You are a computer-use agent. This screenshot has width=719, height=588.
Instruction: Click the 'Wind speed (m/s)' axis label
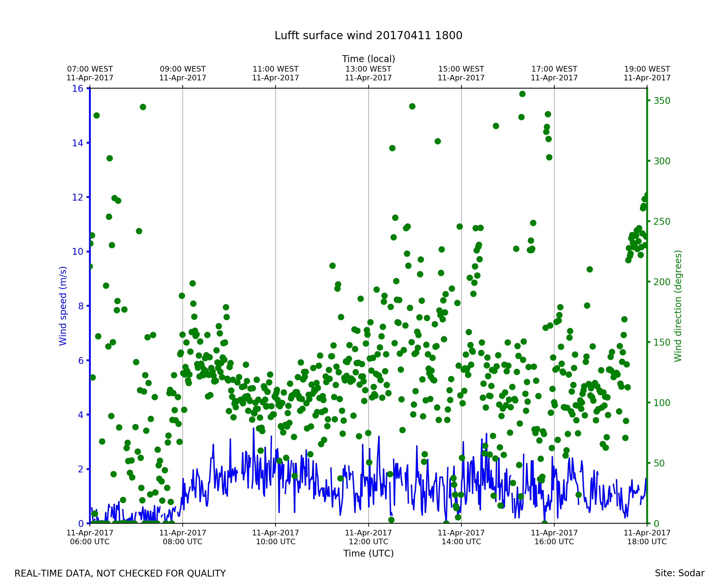[63, 306]
